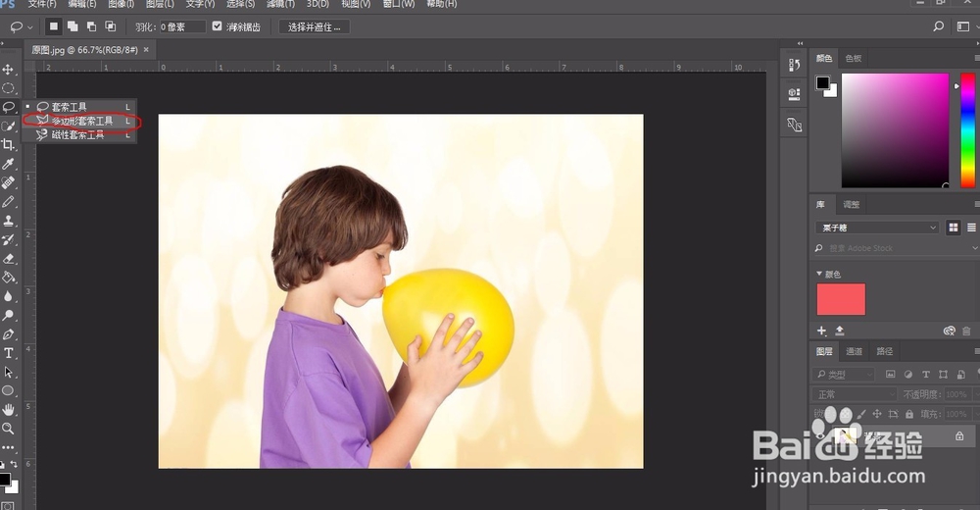Select the Paint Bucket tool

[8, 278]
